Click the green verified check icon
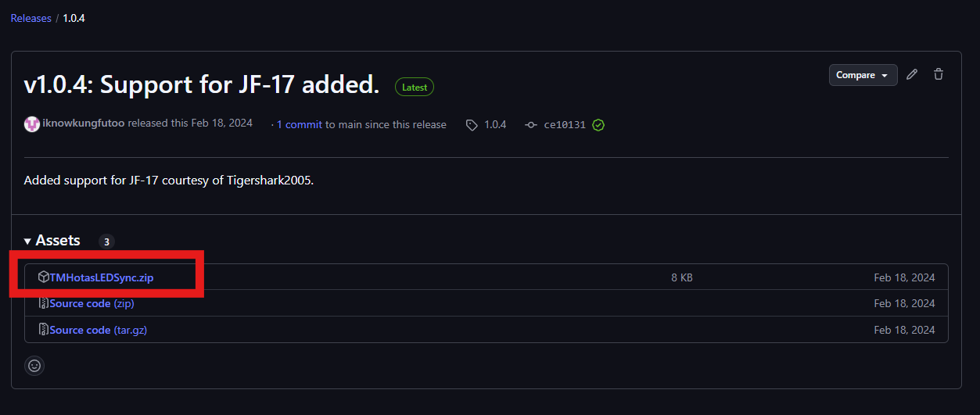 pos(598,125)
